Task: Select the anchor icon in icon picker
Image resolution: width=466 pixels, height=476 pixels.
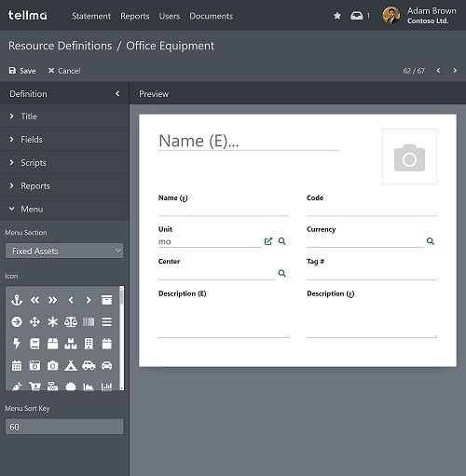Action: point(17,300)
